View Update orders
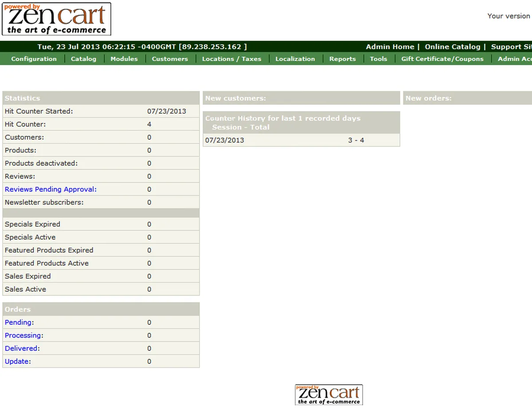Viewport: 532px width, 414px height. click(17, 361)
